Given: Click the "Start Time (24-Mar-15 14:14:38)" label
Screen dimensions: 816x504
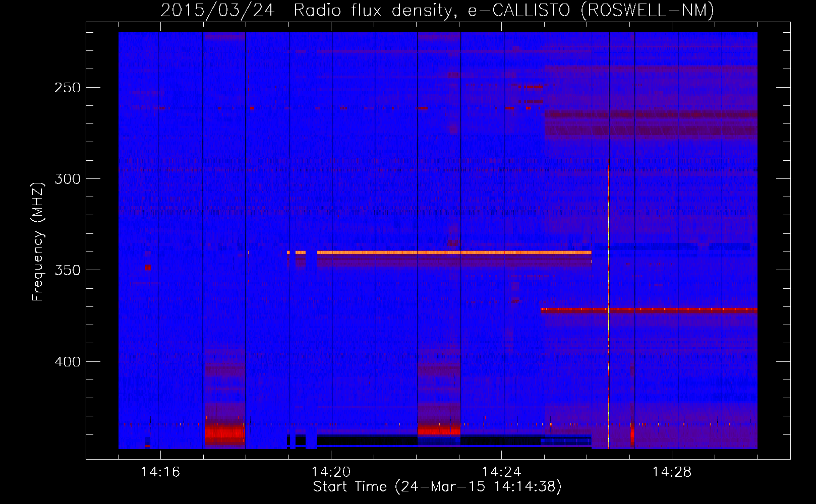Looking at the screenshot, I should 437,487.
